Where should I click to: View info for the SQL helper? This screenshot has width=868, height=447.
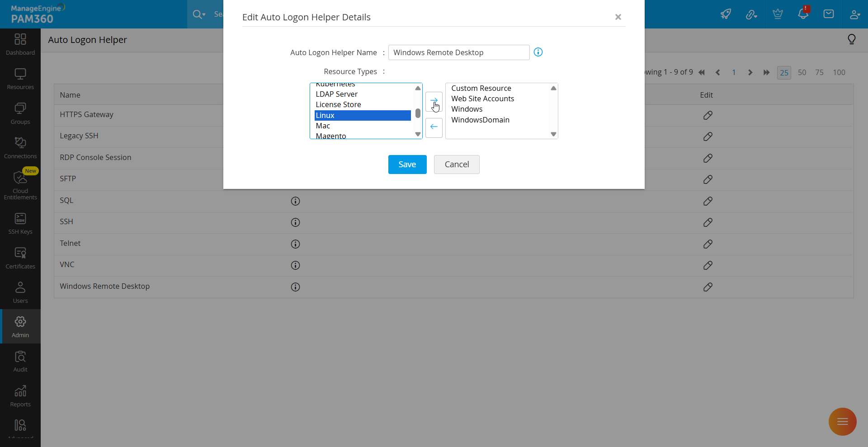point(295,201)
